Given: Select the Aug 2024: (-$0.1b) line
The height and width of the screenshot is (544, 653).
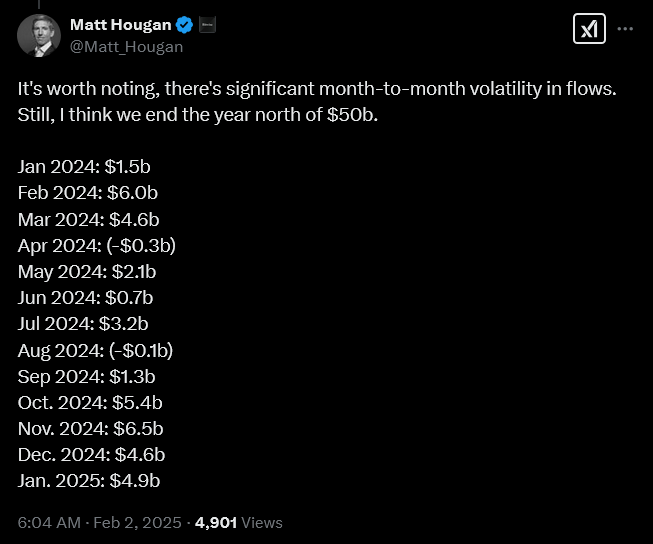Looking at the screenshot, I should pyautogui.click(x=96, y=350).
